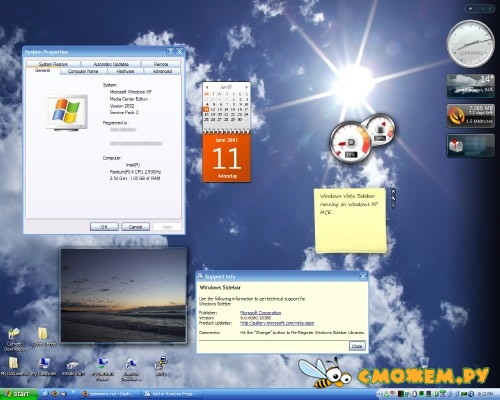Switch to Advanced tab
The image size is (500, 400).
[x=162, y=71]
